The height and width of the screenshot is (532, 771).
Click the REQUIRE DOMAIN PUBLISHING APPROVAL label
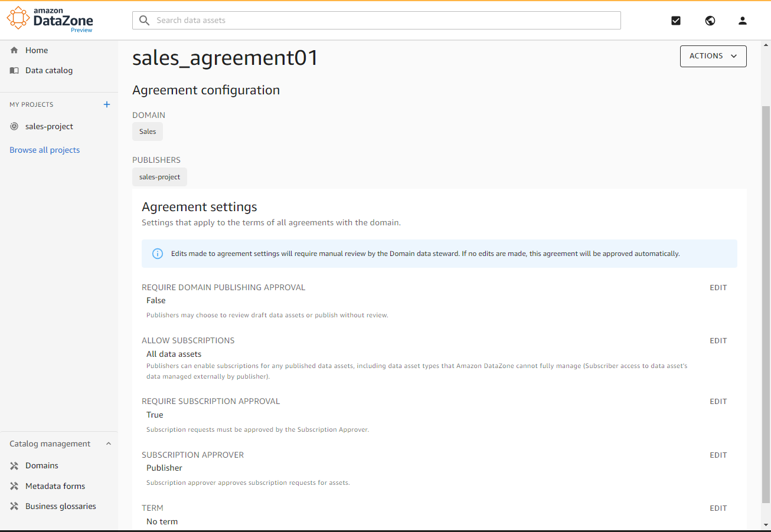[224, 288]
